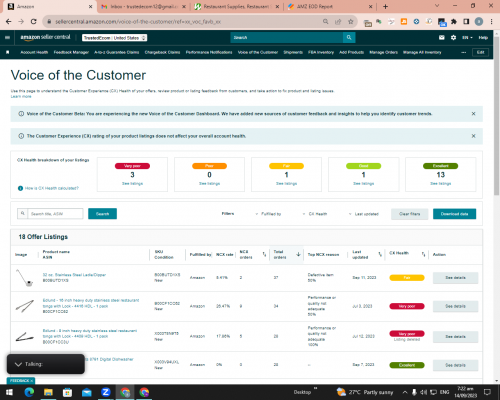See details for 32 oz Stainless Steel Ladle

click(x=455, y=278)
